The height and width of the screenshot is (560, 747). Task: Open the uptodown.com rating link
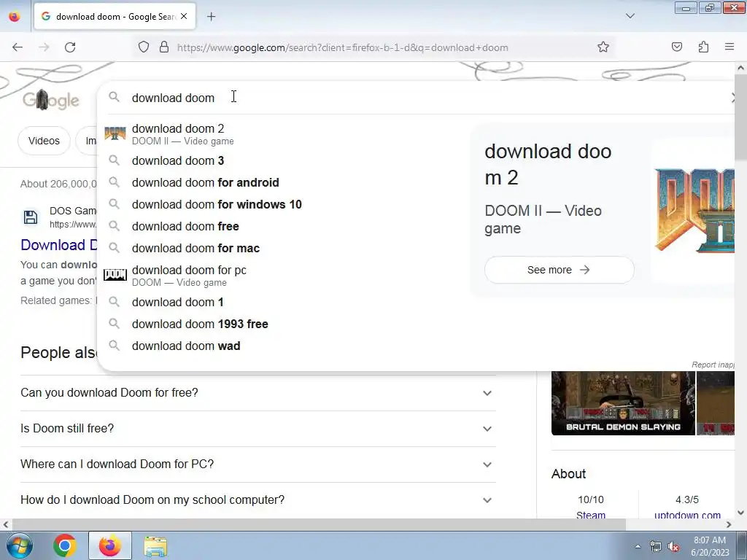(x=687, y=514)
